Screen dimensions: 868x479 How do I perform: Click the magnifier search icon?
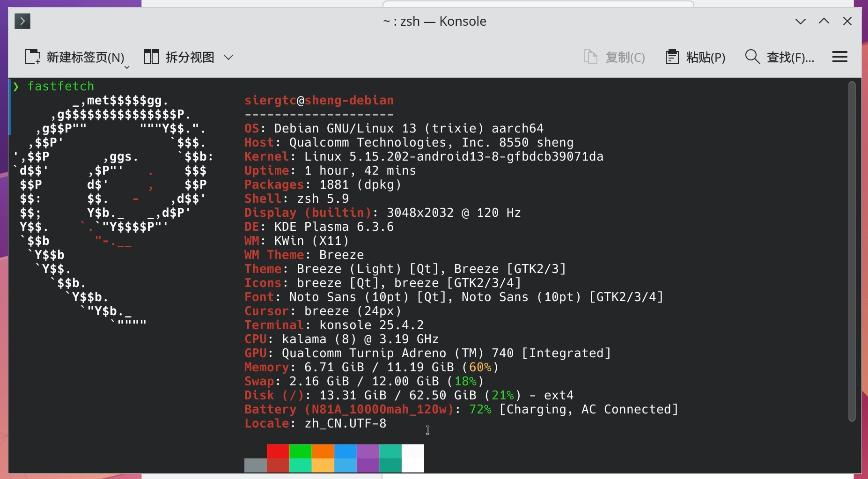752,57
